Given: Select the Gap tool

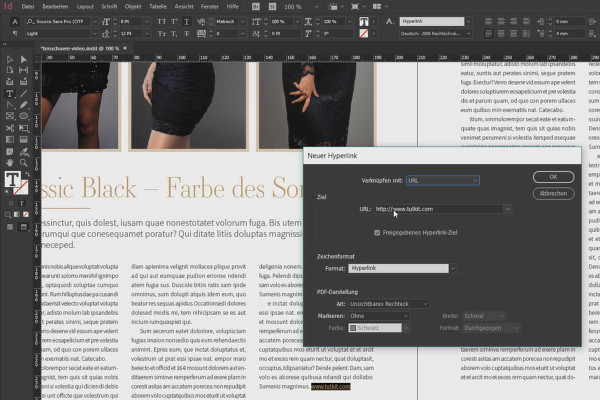Looking at the screenshot, I should pos(24,70).
